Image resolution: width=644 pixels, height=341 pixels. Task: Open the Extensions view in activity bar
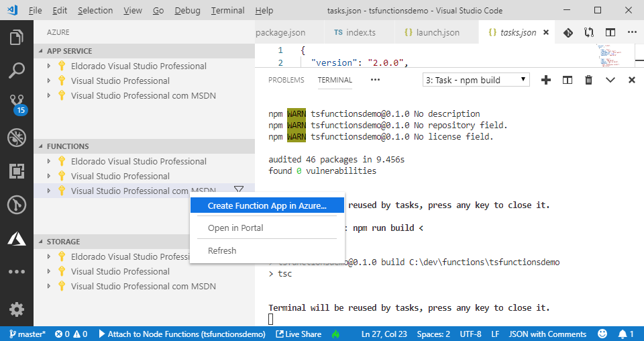pyautogui.click(x=16, y=171)
